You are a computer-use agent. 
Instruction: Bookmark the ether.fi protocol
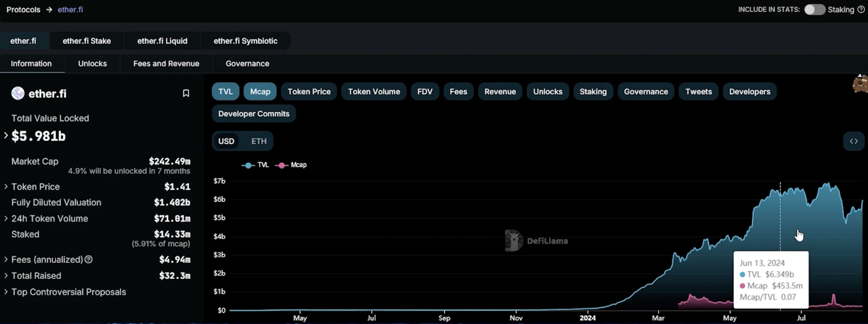coord(186,94)
